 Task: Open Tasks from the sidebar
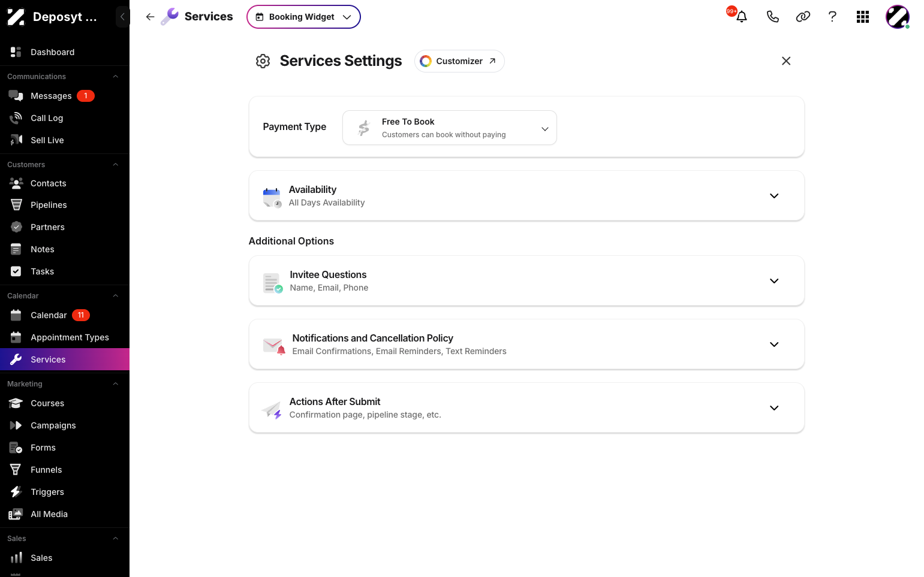coord(65,271)
